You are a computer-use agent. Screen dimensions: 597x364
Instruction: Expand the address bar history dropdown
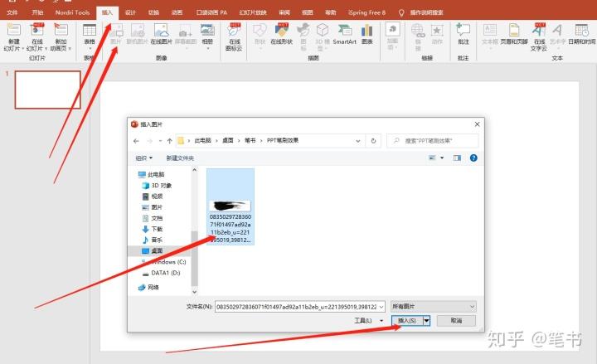(358, 141)
